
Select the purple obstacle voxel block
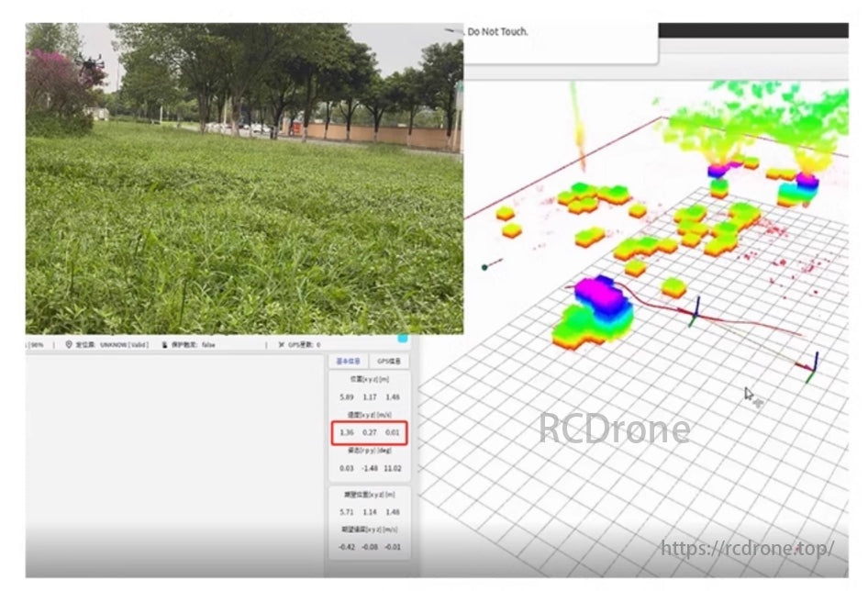click(596, 291)
